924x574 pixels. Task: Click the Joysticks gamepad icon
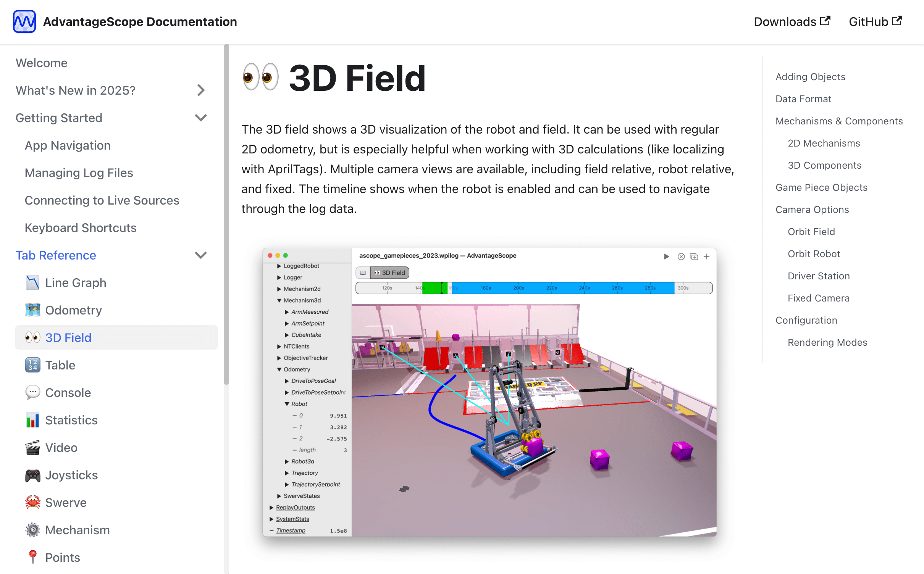[x=32, y=475]
